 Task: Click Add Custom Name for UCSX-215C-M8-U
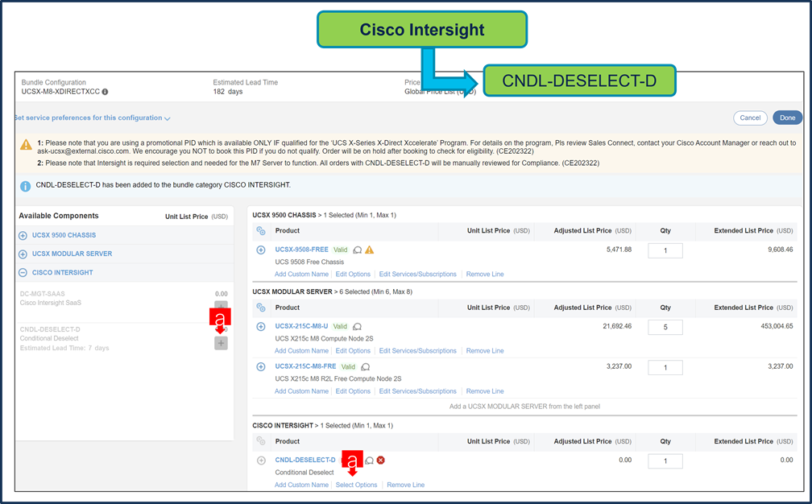(301, 351)
